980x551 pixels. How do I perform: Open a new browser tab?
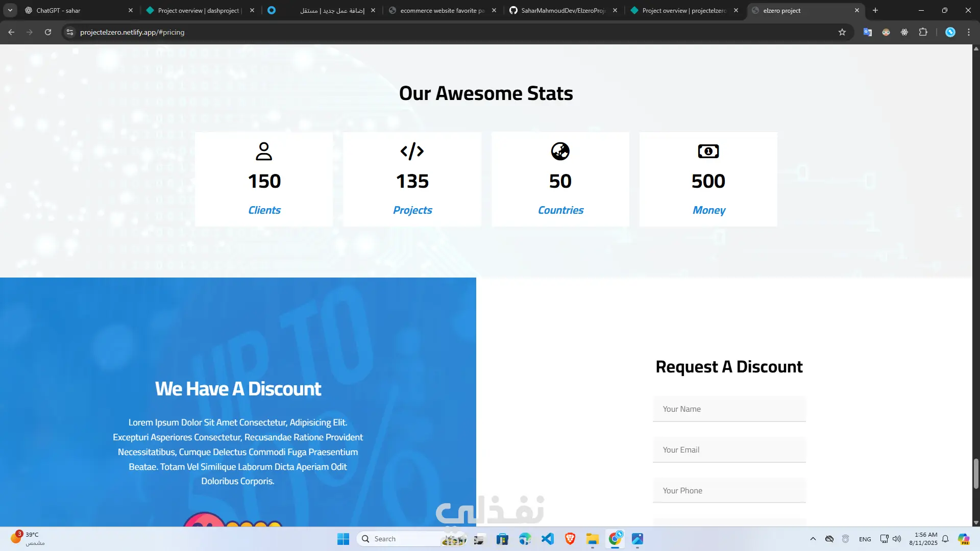point(875,10)
